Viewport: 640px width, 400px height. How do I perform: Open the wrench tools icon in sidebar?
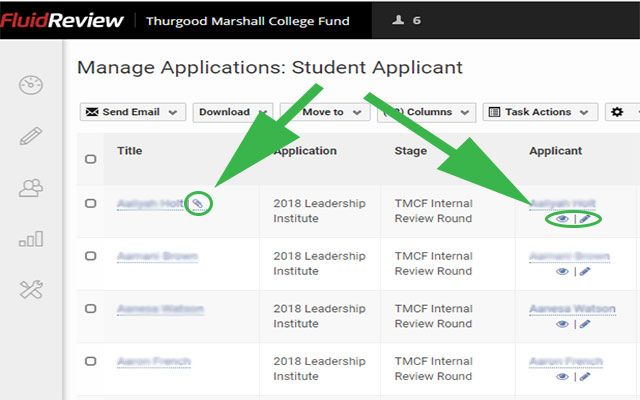[x=31, y=289]
